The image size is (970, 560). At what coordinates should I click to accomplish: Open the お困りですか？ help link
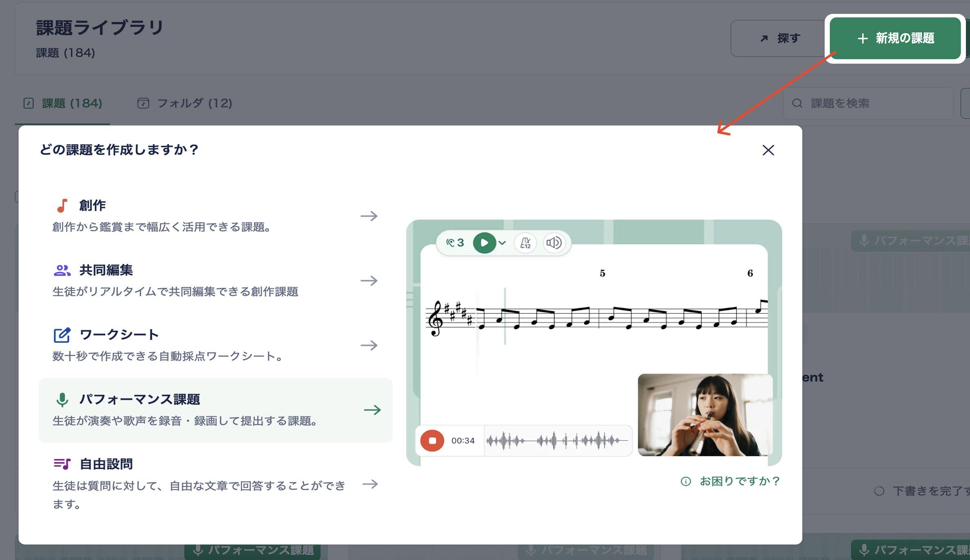740,481
